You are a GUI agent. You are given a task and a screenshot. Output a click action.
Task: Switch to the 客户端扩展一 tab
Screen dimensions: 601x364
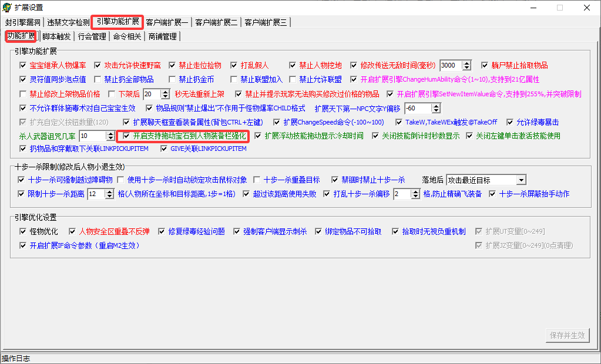click(167, 23)
